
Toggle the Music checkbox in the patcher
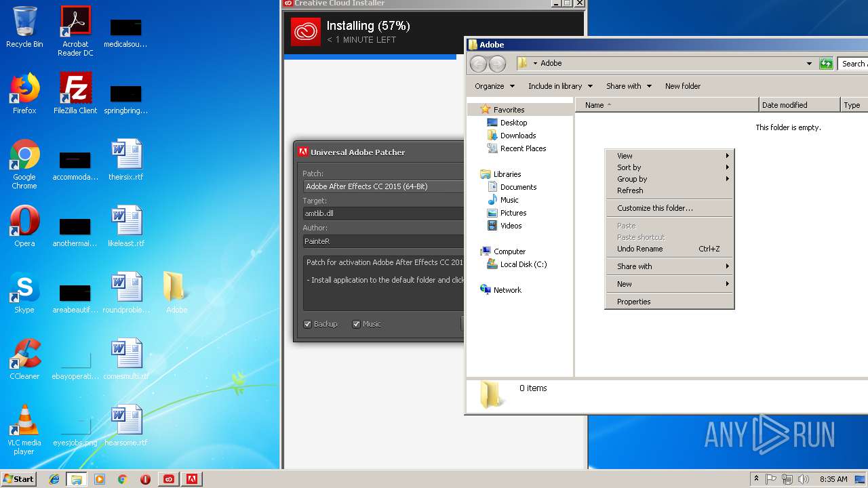[356, 324]
